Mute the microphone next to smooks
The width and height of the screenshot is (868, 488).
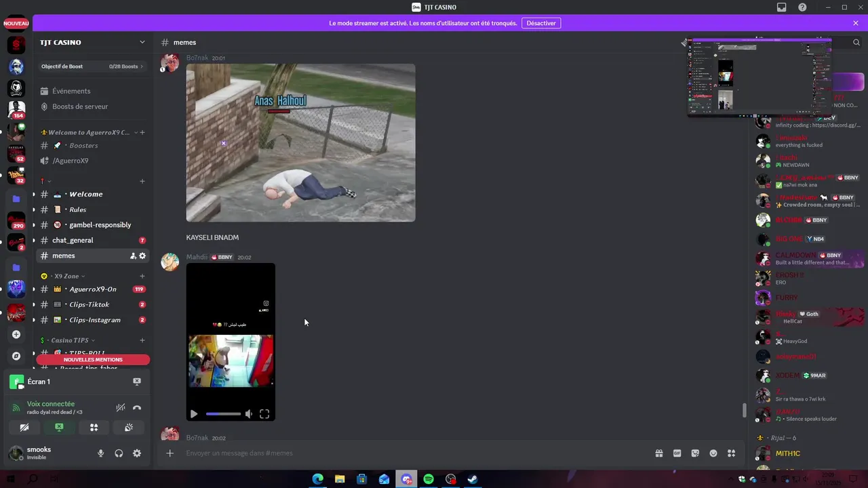pyautogui.click(x=101, y=453)
